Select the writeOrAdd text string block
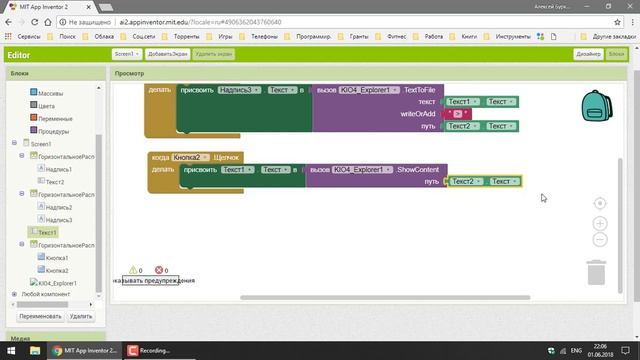 (458, 114)
